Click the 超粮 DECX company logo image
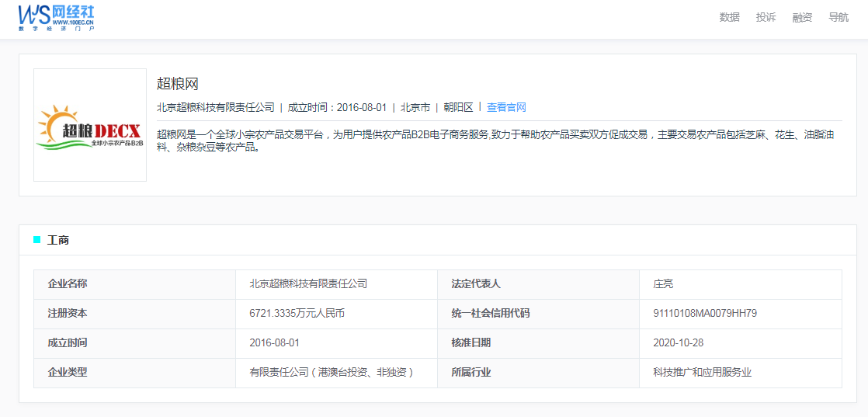 [x=90, y=125]
